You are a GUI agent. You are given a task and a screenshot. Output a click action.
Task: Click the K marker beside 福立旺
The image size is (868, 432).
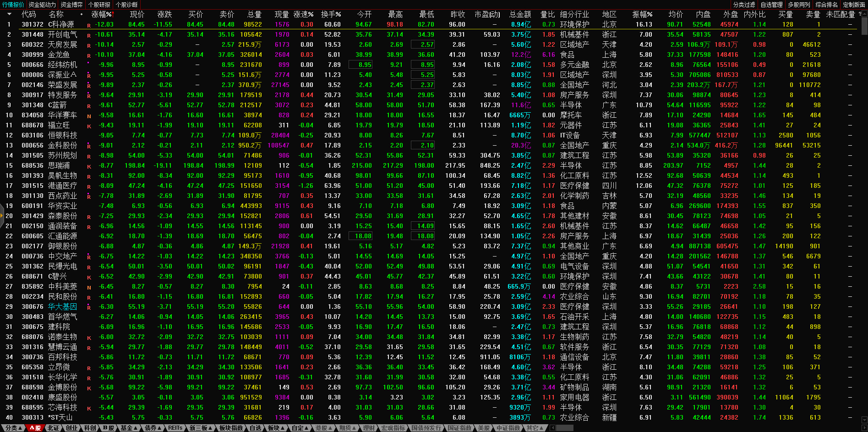(x=89, y=126)
